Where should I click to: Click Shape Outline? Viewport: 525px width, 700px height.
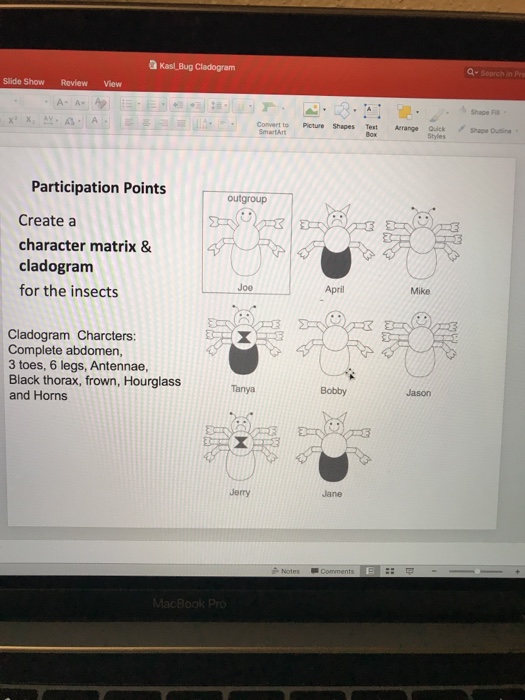click(x=489, y=130)
